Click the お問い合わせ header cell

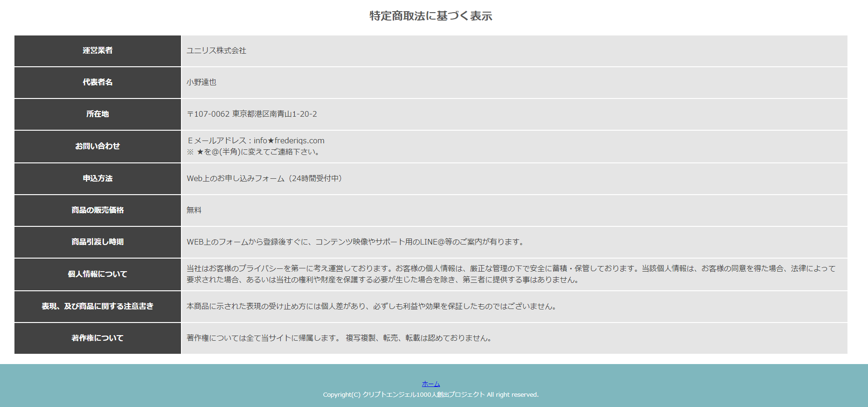pos(97,146)
